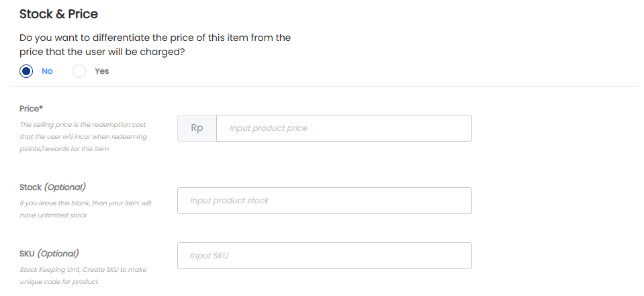Screen dimensions: 644x296
Task: Click the (Optional) tag beside SKU
Action: (x=58, y=254)
